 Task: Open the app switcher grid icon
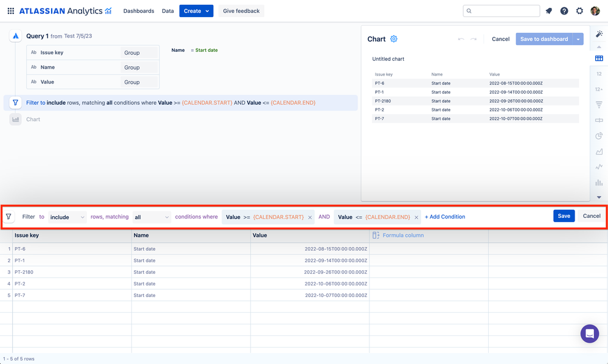tap(10, 11)
